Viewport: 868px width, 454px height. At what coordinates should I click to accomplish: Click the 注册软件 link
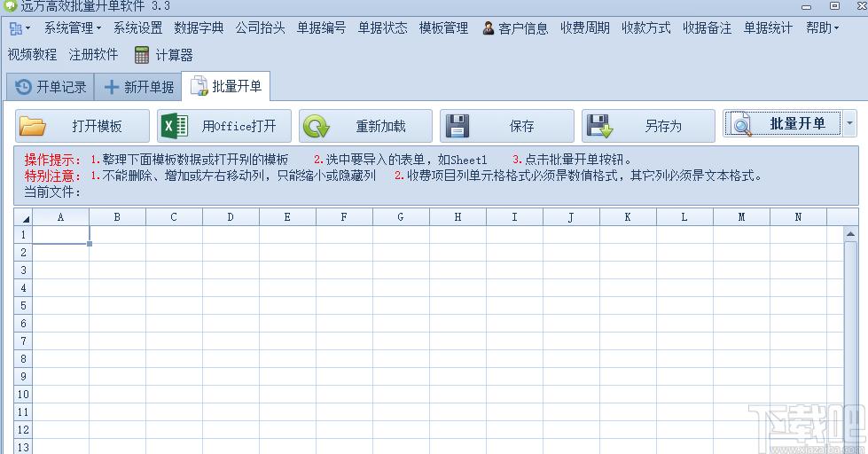click(x=94, y=54)
